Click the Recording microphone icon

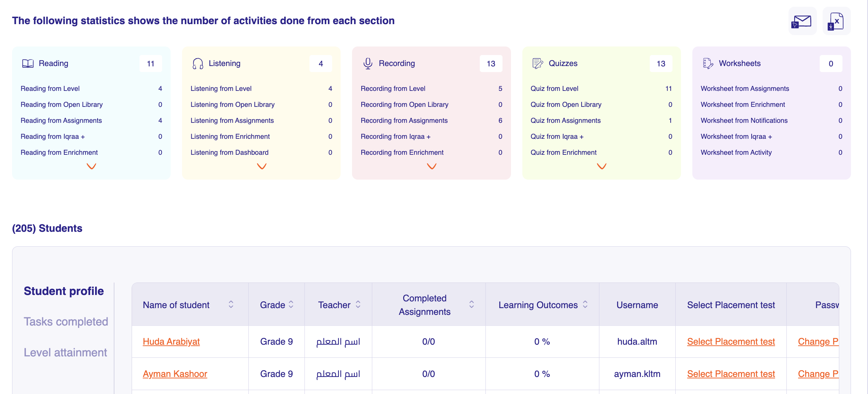point(368,64)
